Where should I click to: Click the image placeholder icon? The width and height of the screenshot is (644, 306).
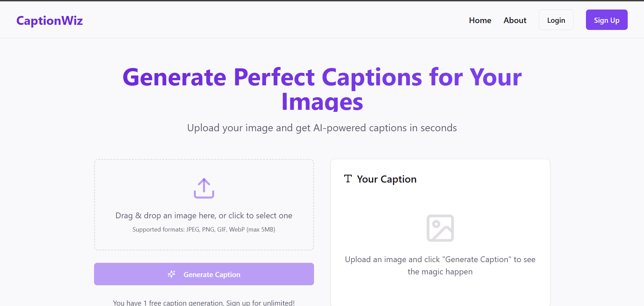440,228
